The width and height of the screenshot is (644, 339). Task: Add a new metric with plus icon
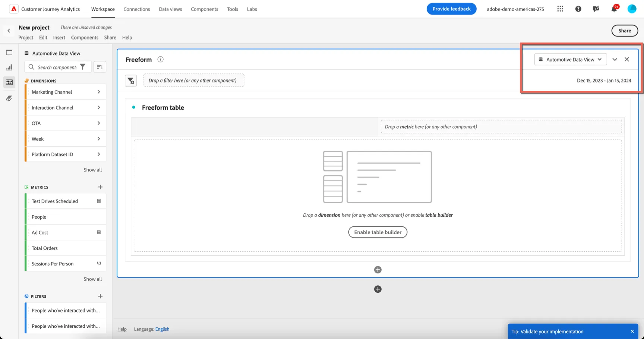pyautogui.click(x=100, y=187)
